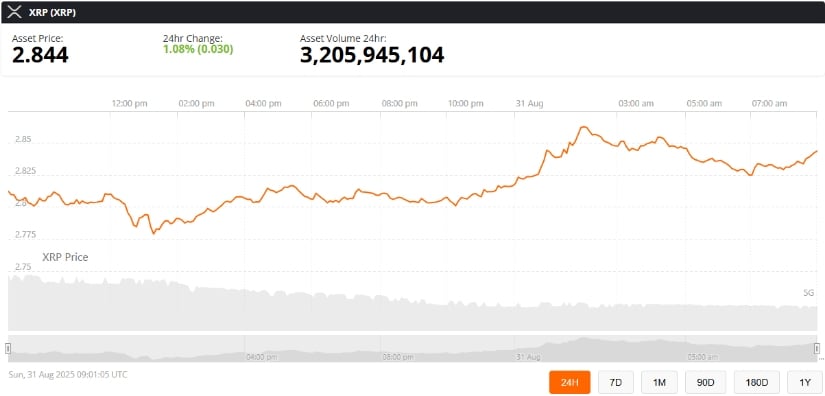Click the price peak on orange line

(582, 127)
